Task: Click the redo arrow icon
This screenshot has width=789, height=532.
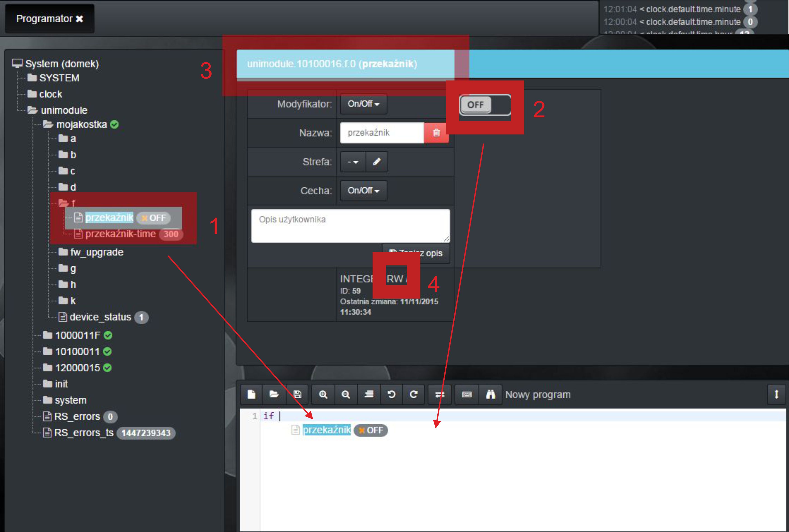Action: [x=413, y=394]
